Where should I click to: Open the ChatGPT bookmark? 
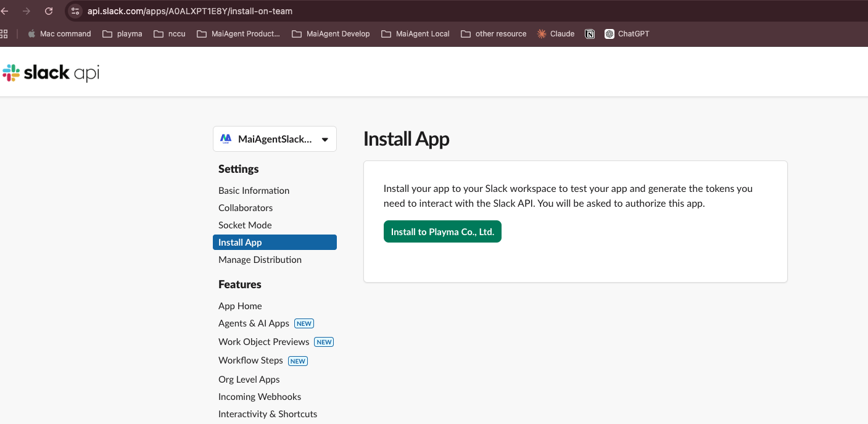(x=627, y=34)
